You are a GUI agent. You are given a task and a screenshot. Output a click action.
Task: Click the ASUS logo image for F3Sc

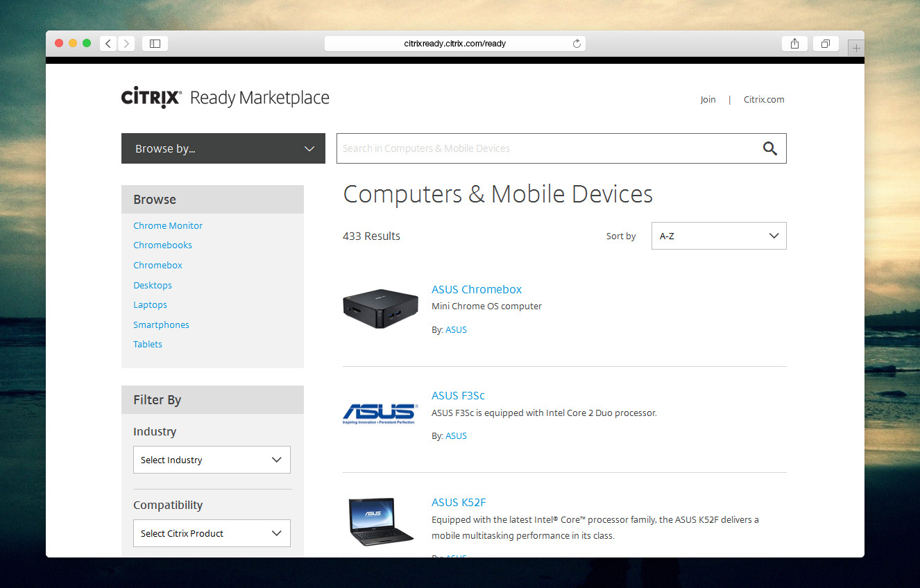tap(380, 414)
